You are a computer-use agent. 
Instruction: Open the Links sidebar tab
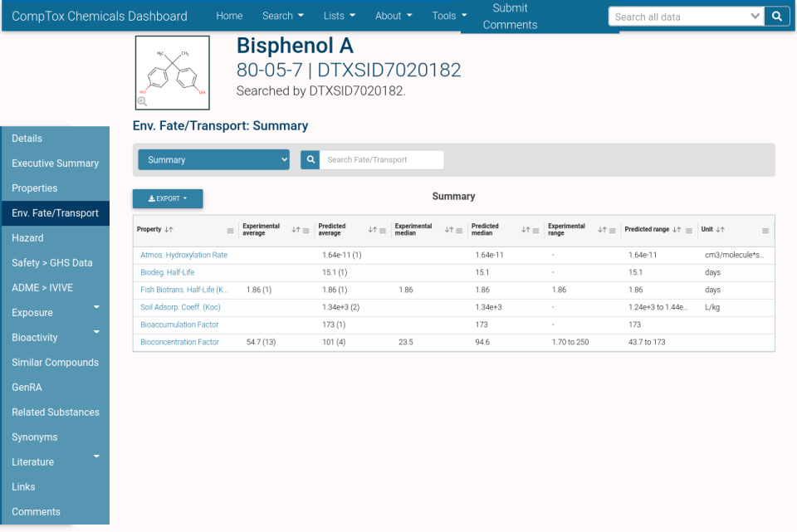[x=55, y=487]
